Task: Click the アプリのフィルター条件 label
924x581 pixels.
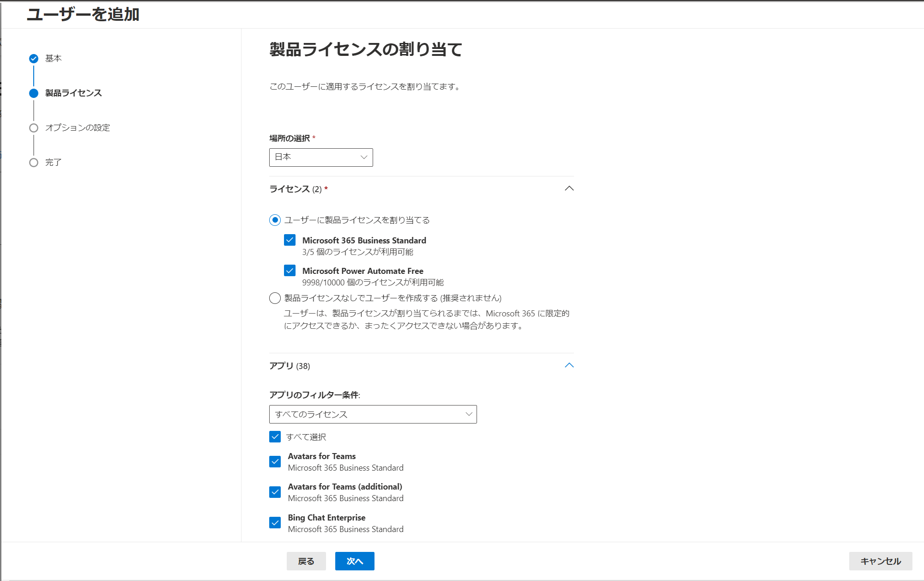Action: click(x=314, y=395)
